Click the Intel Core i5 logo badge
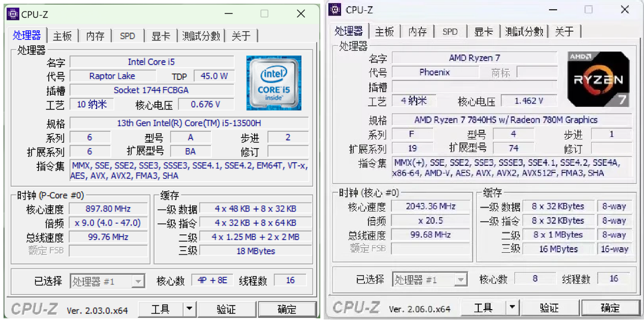644x322 pixels. [x=274, y=83]
